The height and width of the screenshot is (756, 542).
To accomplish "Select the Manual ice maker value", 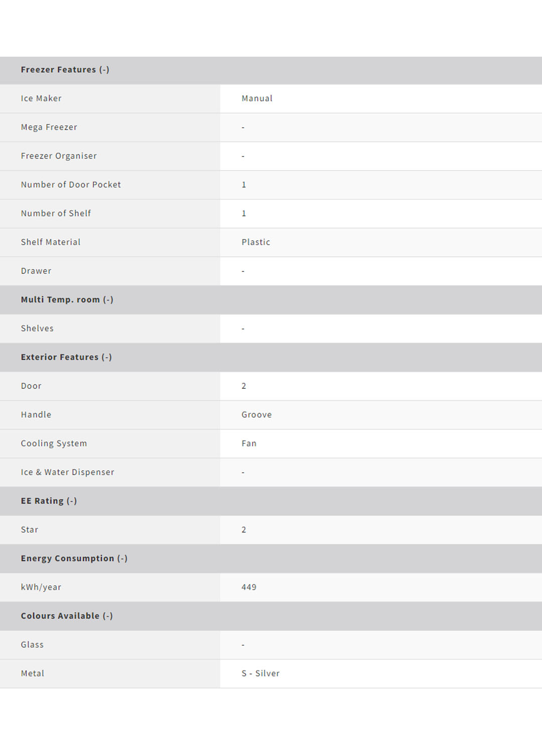I will pos(257,98).
